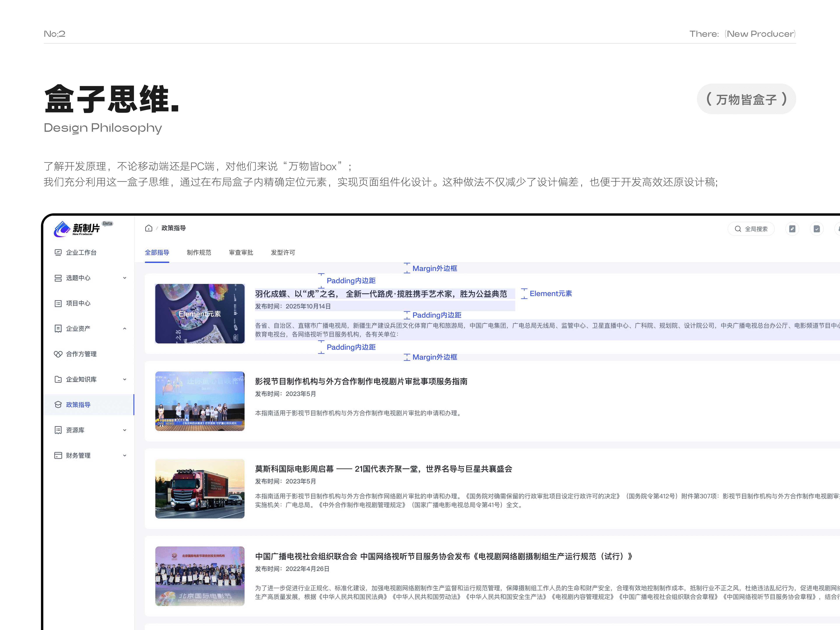Open red truck thumbnail of 莫斯科 article

[200, 489]
